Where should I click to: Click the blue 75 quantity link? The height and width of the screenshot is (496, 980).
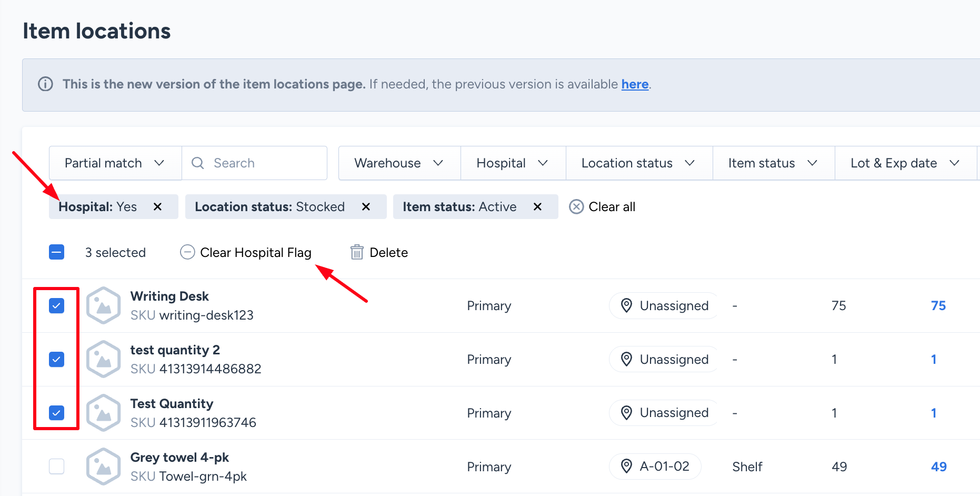[x=938, y=306]
